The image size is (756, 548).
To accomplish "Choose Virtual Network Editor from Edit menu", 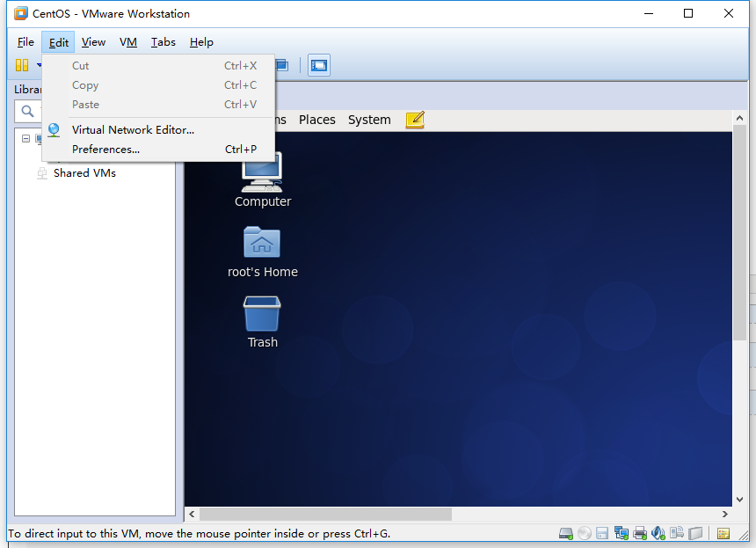I will [158, 130].
